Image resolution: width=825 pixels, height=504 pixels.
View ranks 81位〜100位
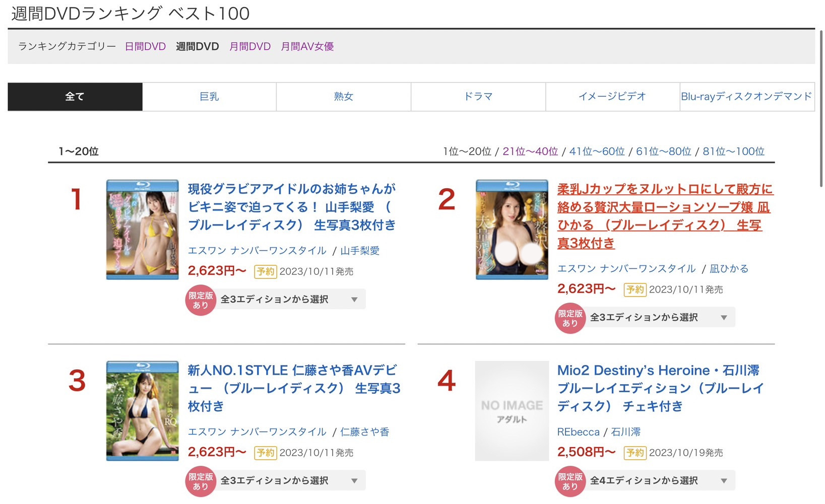point(733,152)
